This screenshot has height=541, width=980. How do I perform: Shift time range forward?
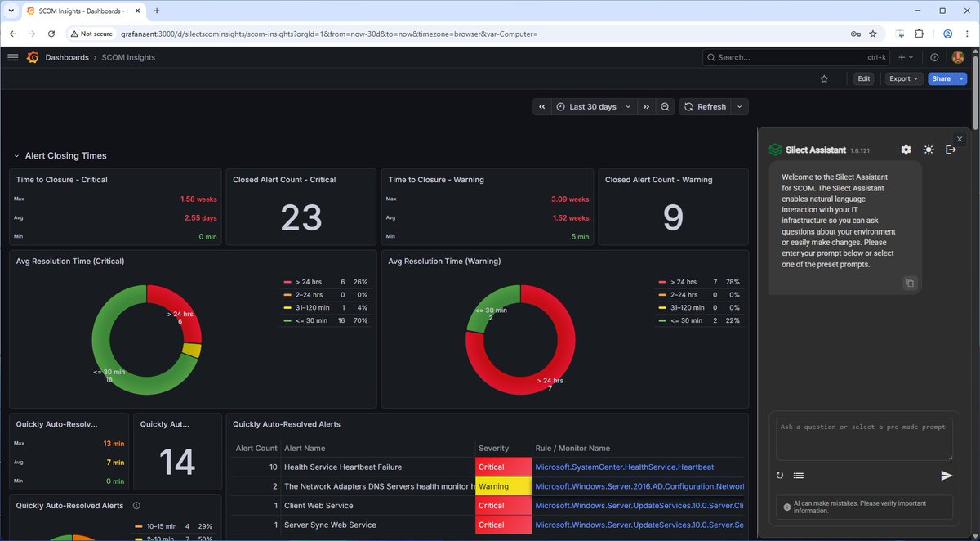pos(646,106)
